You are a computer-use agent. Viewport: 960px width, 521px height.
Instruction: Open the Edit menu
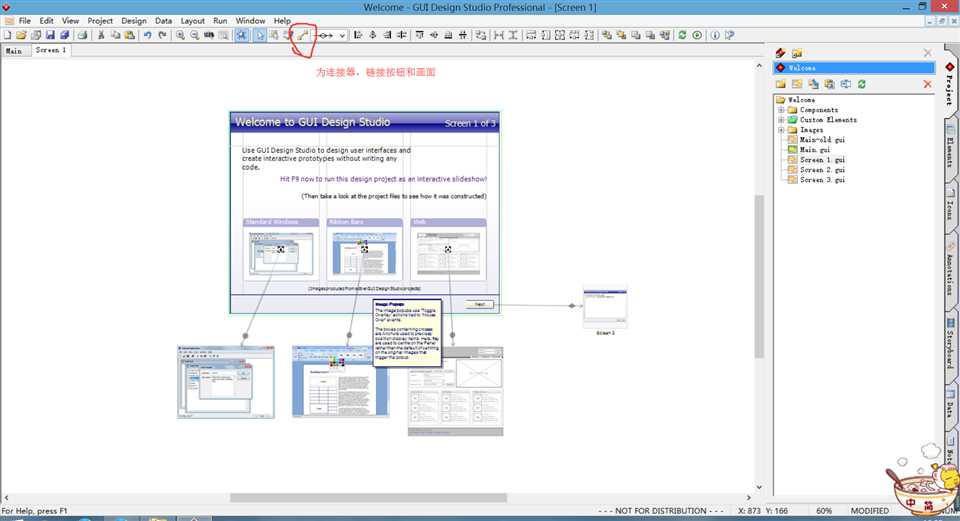pyautogui.click(x=47, y=21)
